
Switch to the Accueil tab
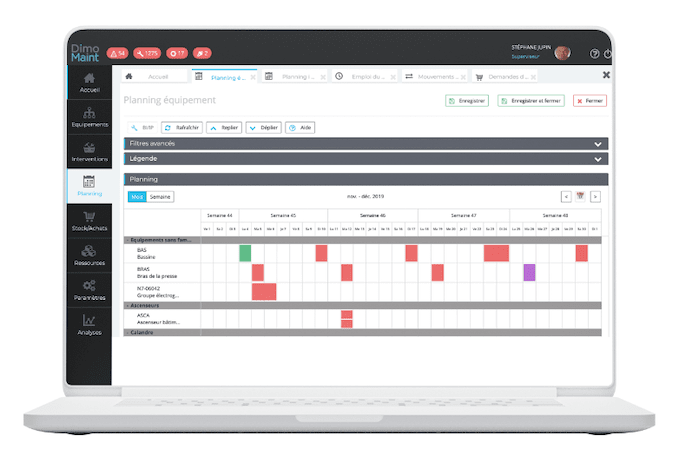click(151, 76)
